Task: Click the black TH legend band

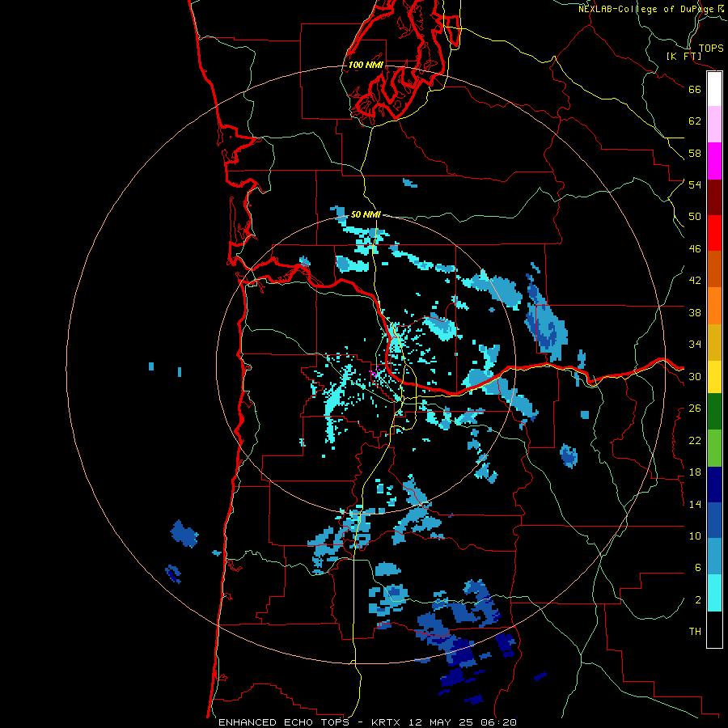Action: [x=714, y=629]
